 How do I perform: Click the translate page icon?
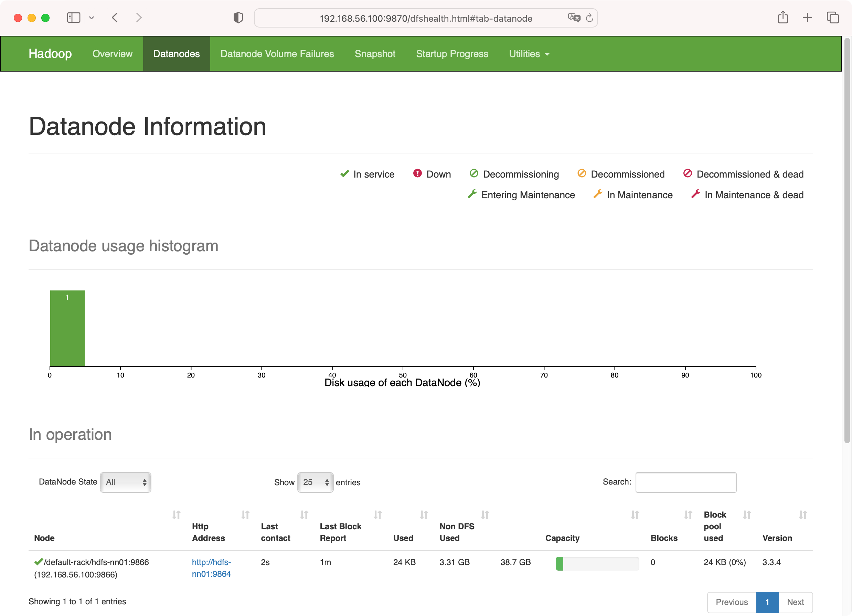574,18
